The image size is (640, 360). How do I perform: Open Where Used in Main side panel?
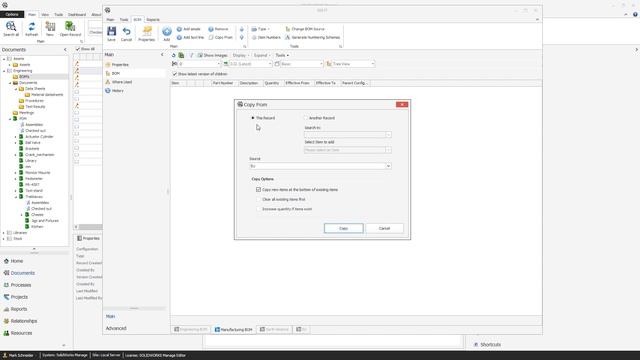pos(118,82)
